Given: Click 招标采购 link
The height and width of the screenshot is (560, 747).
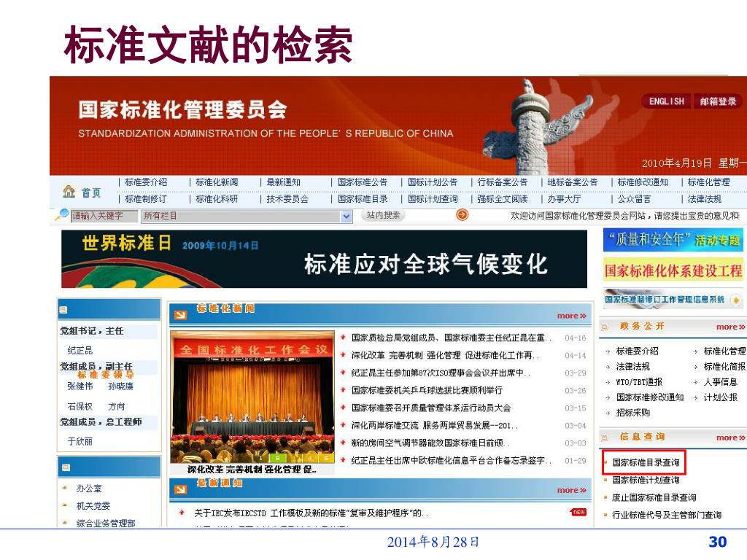Looking at the screenshot, I should coord(632,413).
